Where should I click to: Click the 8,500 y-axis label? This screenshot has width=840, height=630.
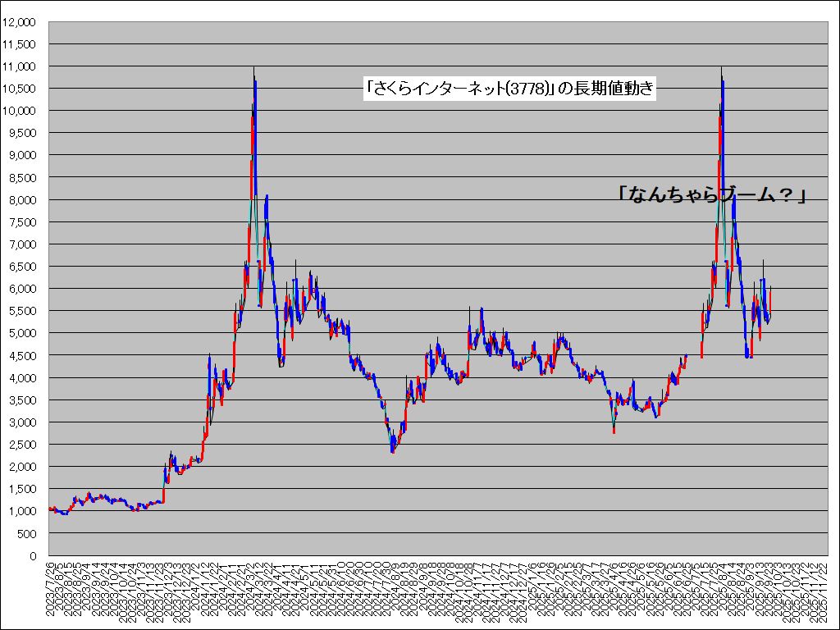click(x=22, y=178)
